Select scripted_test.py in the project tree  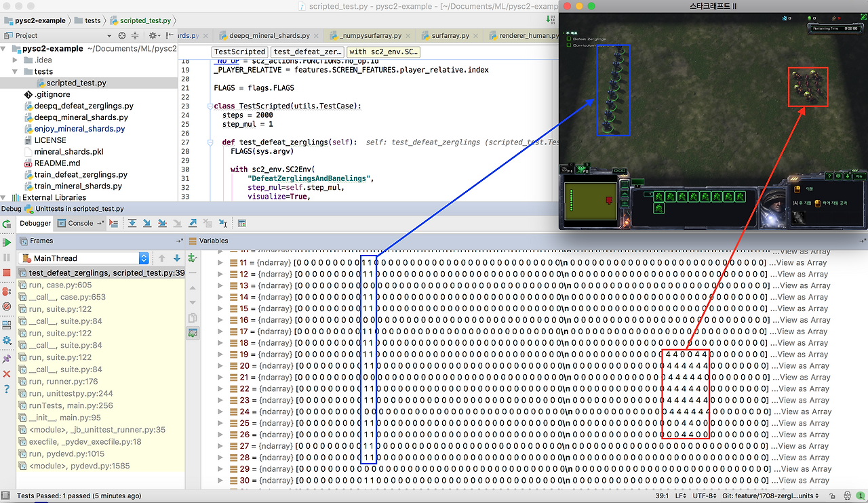coord(76,83)
